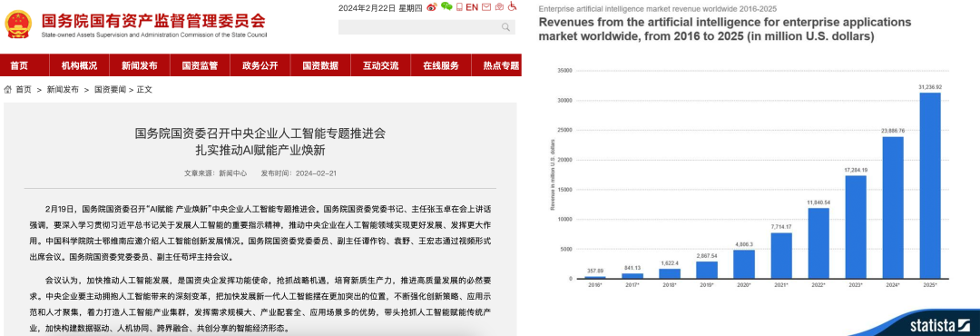Open the WeChat icon link
The width and height of the screenshot is (980, 336).
click(x=446, y=6)
